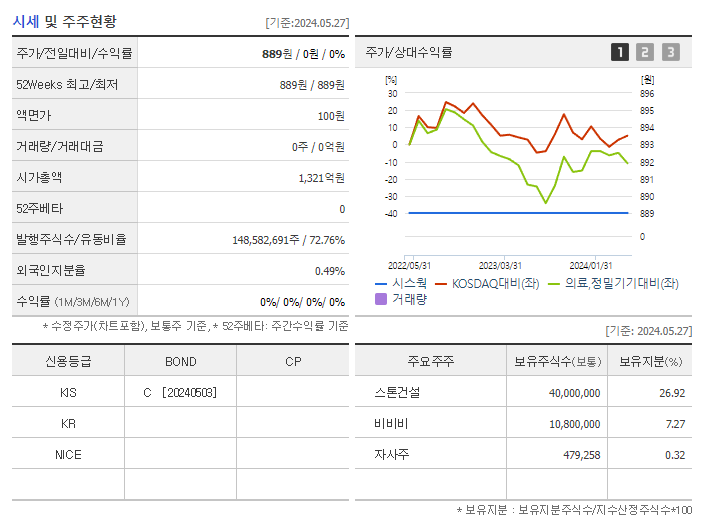Viewport: 702px width, 525px height.
Task: Select the 주가/전일대비/수익률 row label
Action: 74,53
